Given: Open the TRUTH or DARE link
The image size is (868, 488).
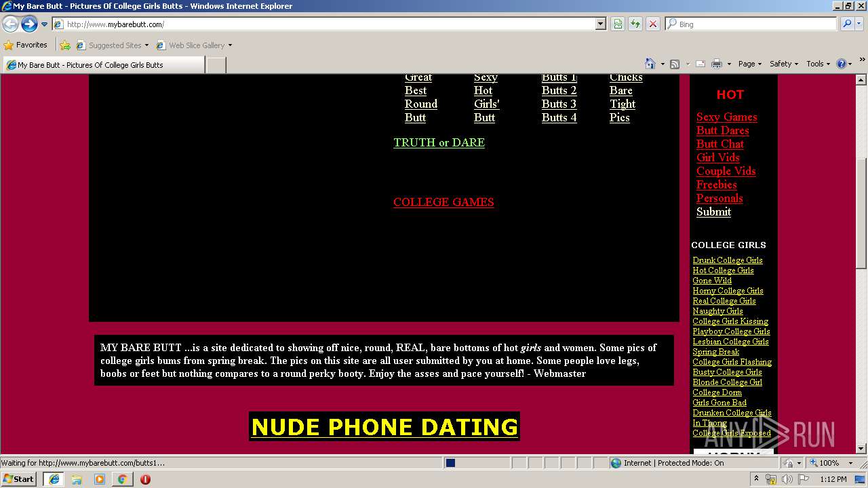Looking at the screenshot, I should click(439, 142).
